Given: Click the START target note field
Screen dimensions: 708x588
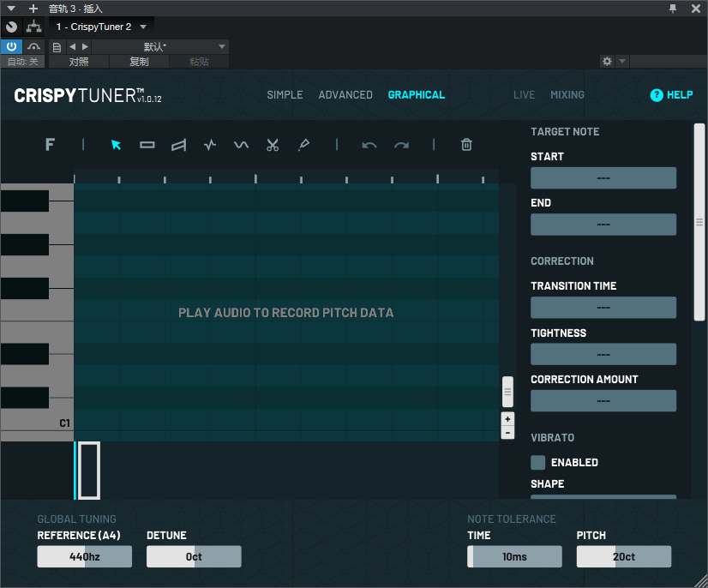Looking at the screenshot, I should pyautogui.click(x=603, y=178).
